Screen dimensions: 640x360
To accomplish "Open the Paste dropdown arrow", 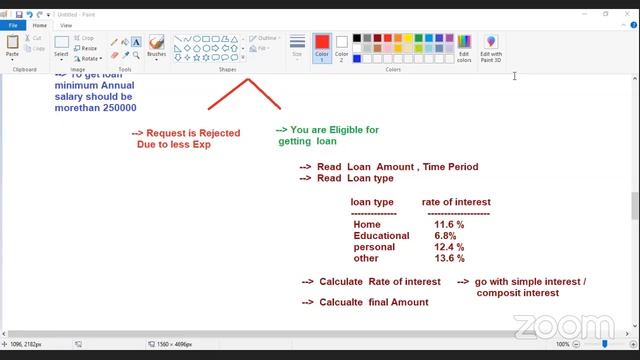I will coord(12,60).
